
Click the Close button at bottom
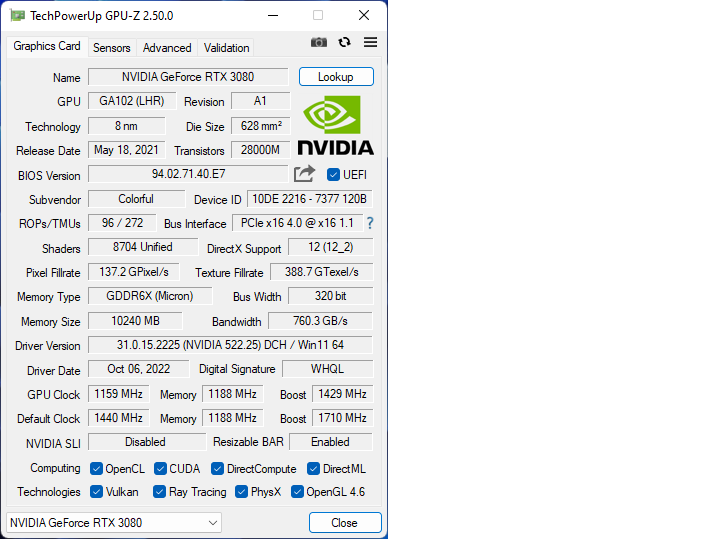click(x=345, y=523)
